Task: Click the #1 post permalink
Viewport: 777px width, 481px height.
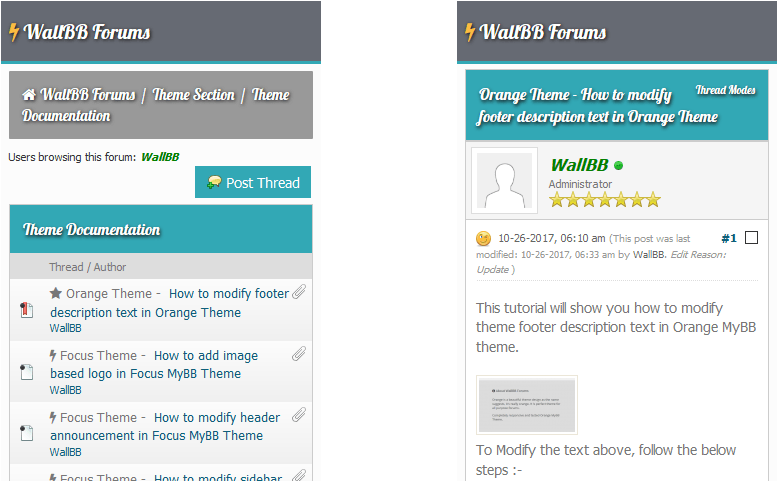Action: coord(729,238)
